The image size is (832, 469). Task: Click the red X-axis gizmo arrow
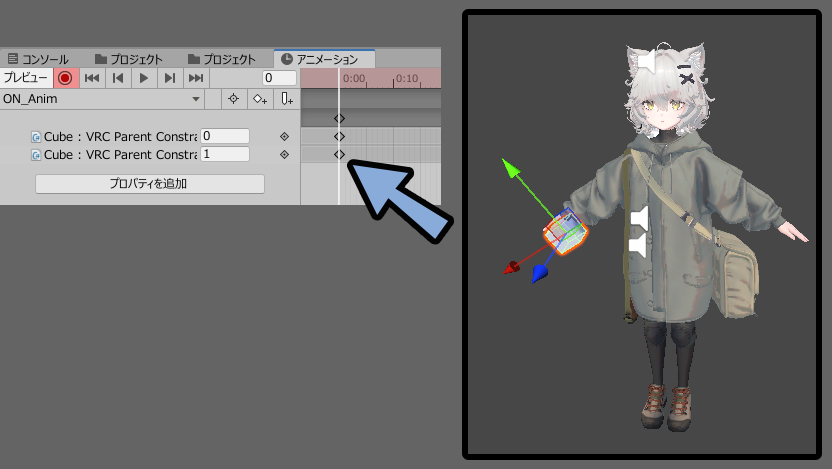tap(512, 268)
